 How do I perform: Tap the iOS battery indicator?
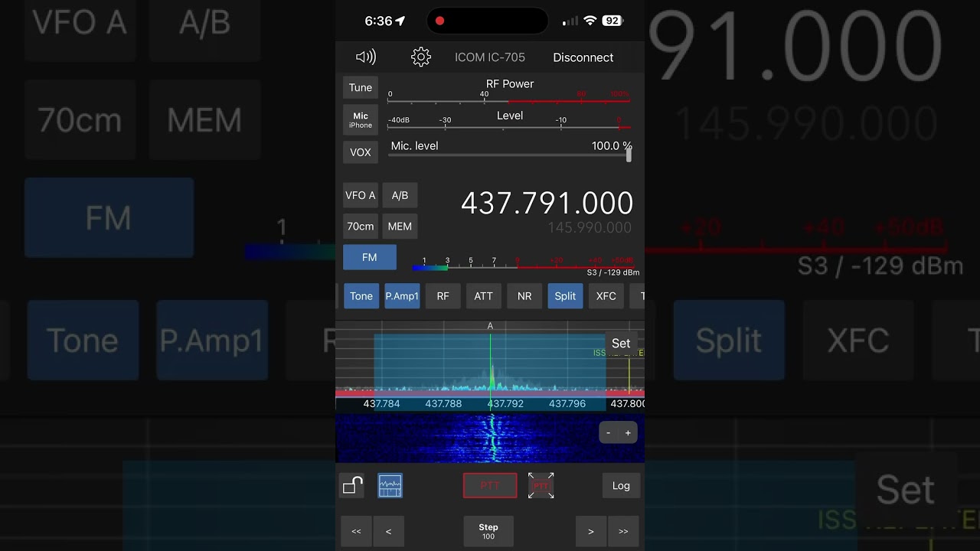click(x=612, y=21)
